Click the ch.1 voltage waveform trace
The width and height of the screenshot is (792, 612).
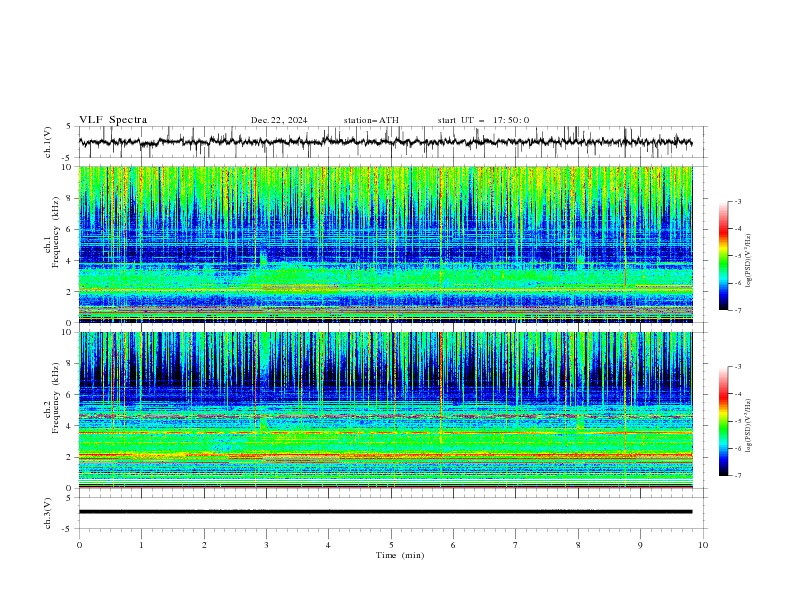tap(385, 142)
